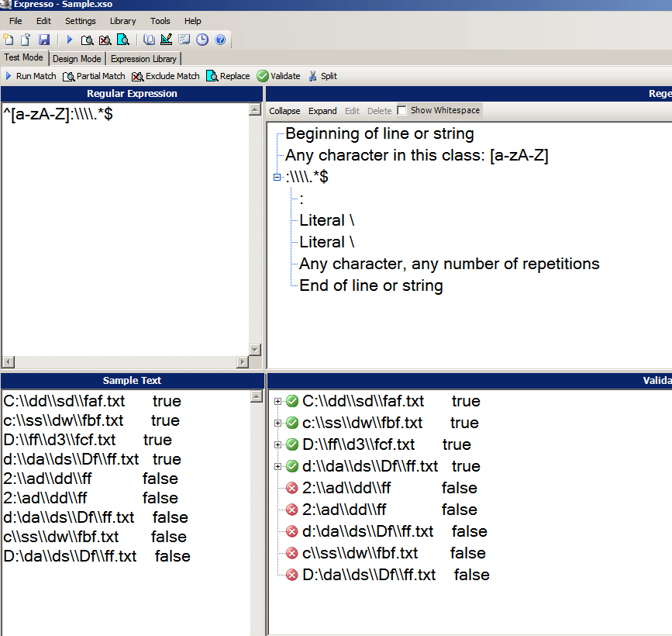The image size is (672, 636).
Task: Click the Partial Match button
Action: 95,76
